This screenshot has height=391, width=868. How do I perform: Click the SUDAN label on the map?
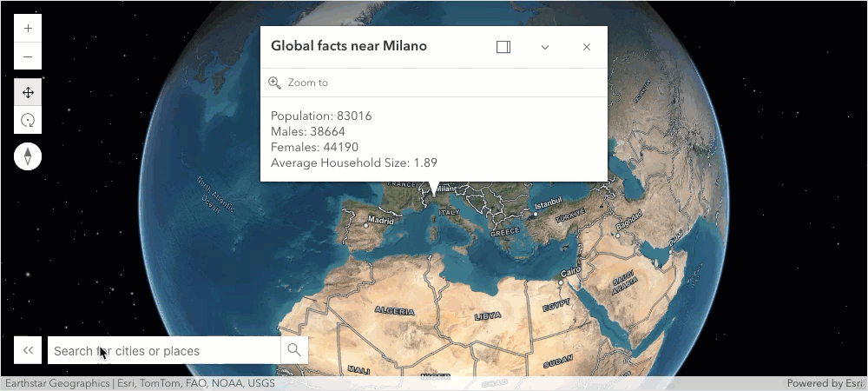click(x=558, y=362)
